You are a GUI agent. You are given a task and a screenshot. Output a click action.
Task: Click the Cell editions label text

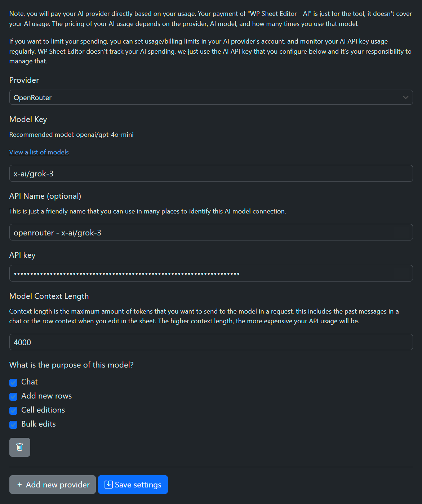[43, 410]
